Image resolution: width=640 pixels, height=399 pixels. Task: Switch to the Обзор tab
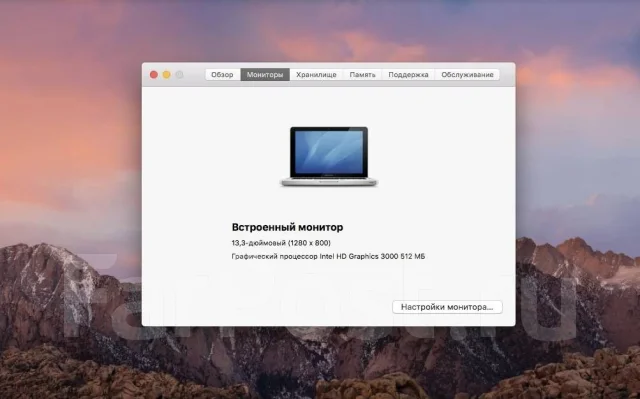click(222, 75)
